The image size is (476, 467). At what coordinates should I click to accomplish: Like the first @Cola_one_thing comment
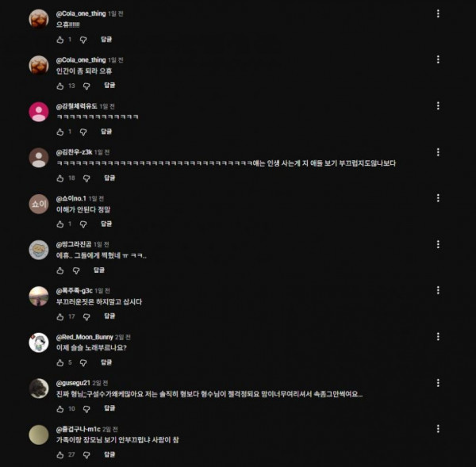coord(60,40)
